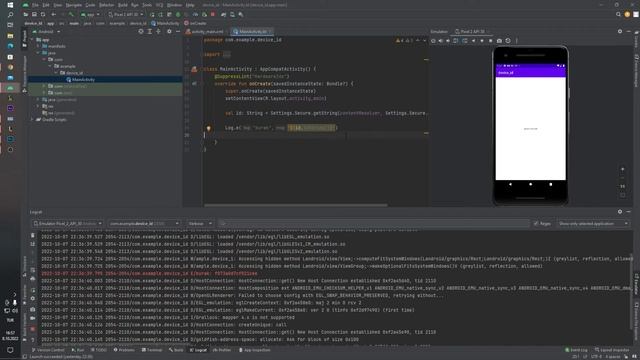640x360 pixels.
Task: Open the Navigate menu
Action: (73, 5)
